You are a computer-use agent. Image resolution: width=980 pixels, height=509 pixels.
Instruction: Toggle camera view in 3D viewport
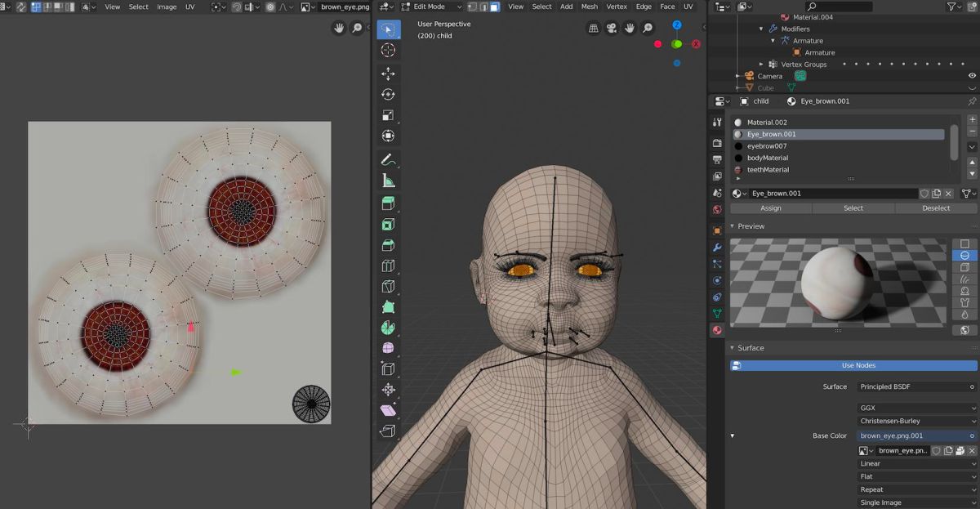click(612, 28)
